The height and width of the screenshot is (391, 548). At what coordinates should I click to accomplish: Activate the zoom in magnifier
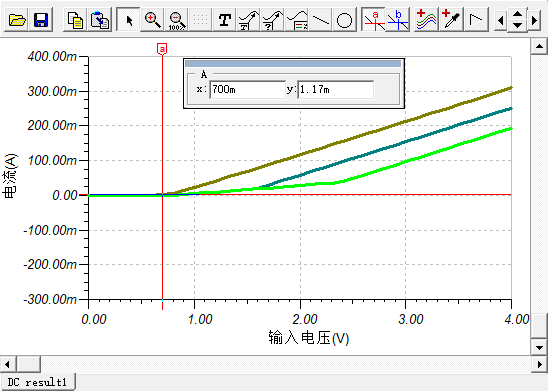coord(152,20)
